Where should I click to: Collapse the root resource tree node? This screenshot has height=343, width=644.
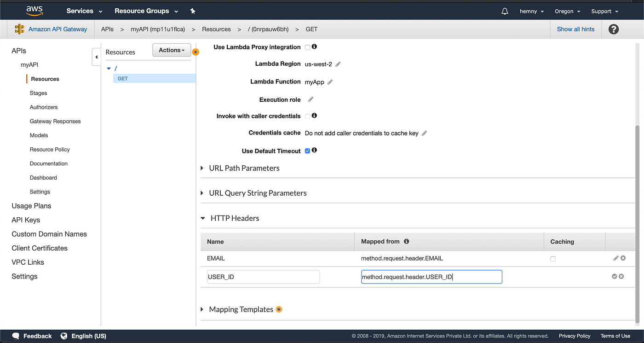[x=109, y=68]
